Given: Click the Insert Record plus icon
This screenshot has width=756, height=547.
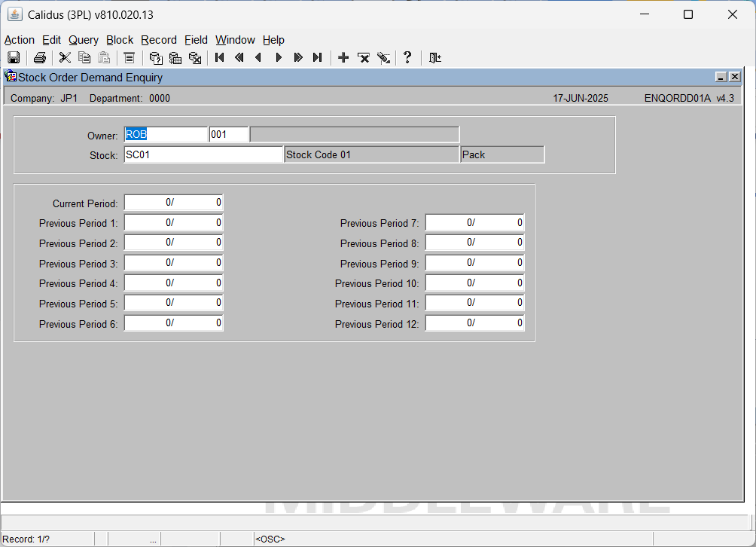Looking at the screenshot, I should pos(343,58).
